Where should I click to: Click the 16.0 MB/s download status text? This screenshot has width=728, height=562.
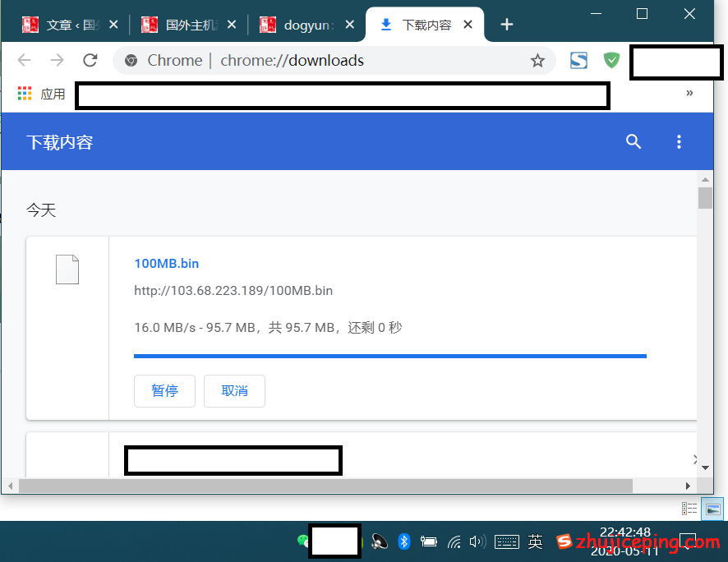point(268,328)
